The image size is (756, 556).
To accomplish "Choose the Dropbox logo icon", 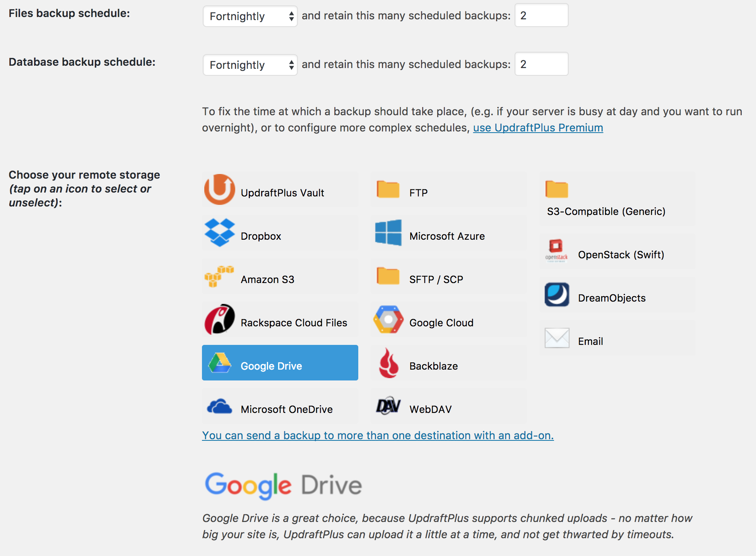I will pyautogui.click(x=219, y=233).
